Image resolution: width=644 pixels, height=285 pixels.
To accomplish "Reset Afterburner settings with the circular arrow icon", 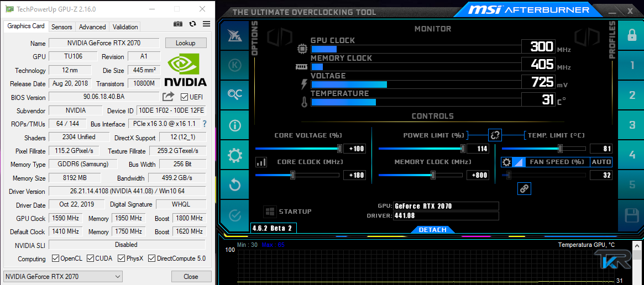I will pyautogui.click(x=234, y=184).
